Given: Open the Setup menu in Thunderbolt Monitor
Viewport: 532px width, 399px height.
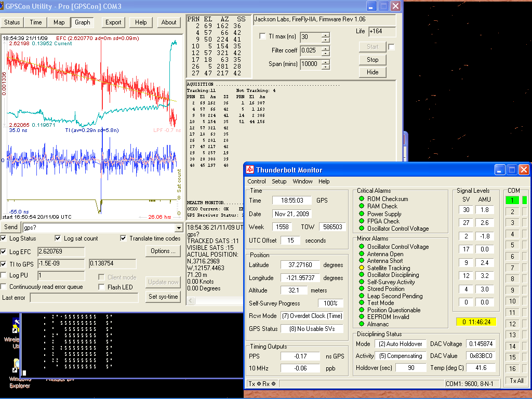Looking at the screenshot, I should (279, 181).
